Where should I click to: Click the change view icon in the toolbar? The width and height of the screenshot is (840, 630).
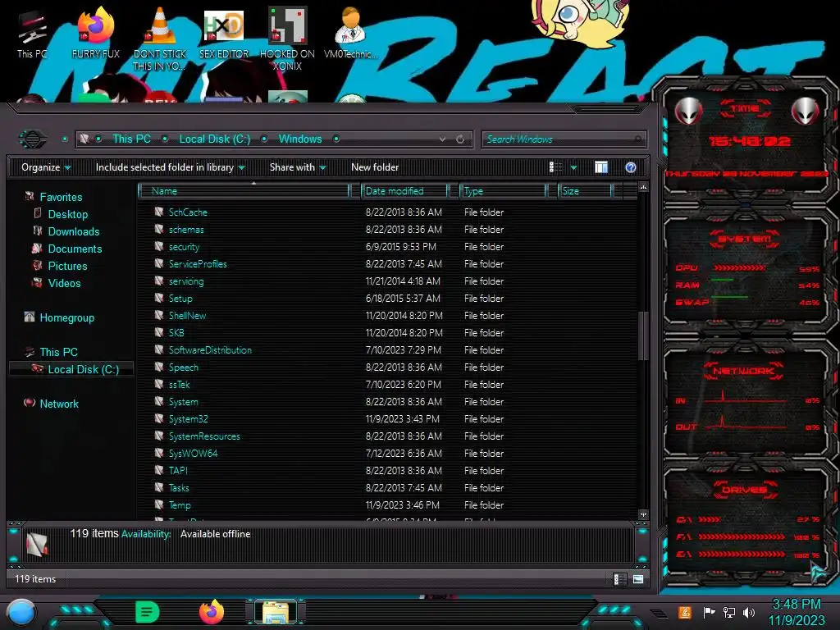(555, 167)
